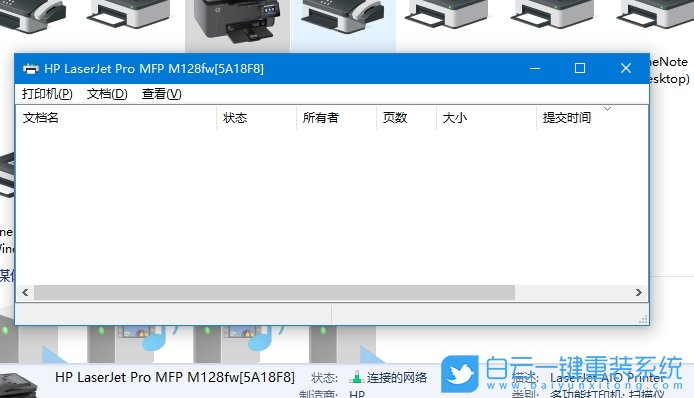Open the 文档(D) menu

[107, 94]
